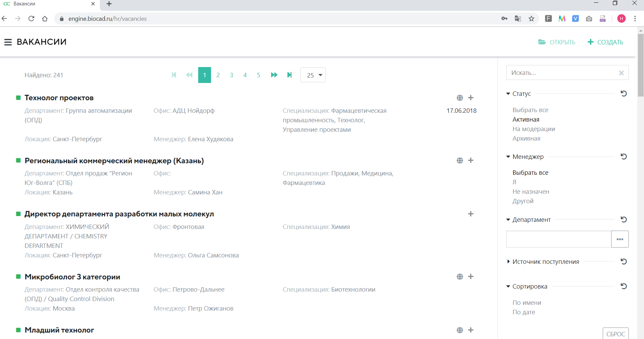Image resolution: width=644 pixels, height=339 pixels.
Task: Open the hamburger navigation menu
Action: [8, 42]
